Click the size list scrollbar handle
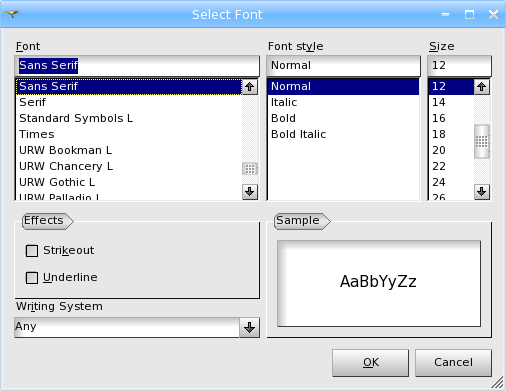The width and height of the screenshot is (506, 391). pos(482,142)
